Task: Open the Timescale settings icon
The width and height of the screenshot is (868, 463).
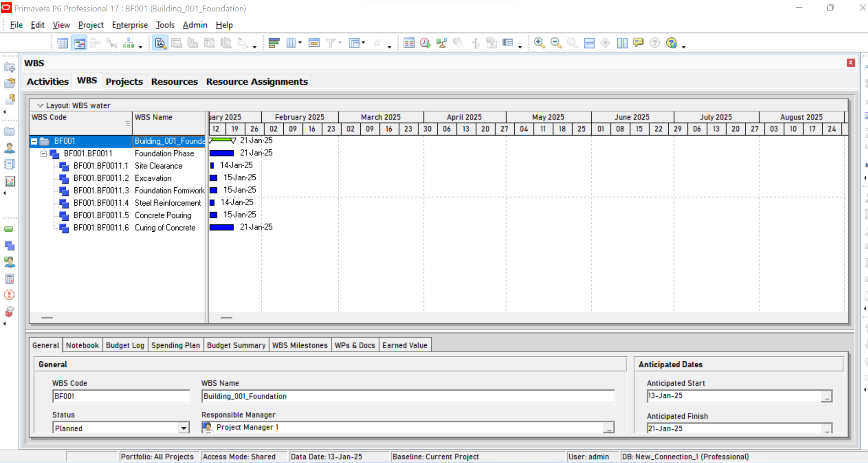Action: tap(314, 43)
